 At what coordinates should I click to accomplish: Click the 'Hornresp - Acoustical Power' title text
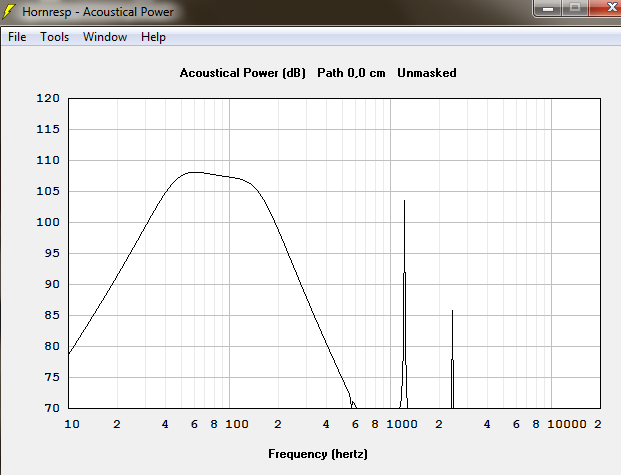(98, 12)
